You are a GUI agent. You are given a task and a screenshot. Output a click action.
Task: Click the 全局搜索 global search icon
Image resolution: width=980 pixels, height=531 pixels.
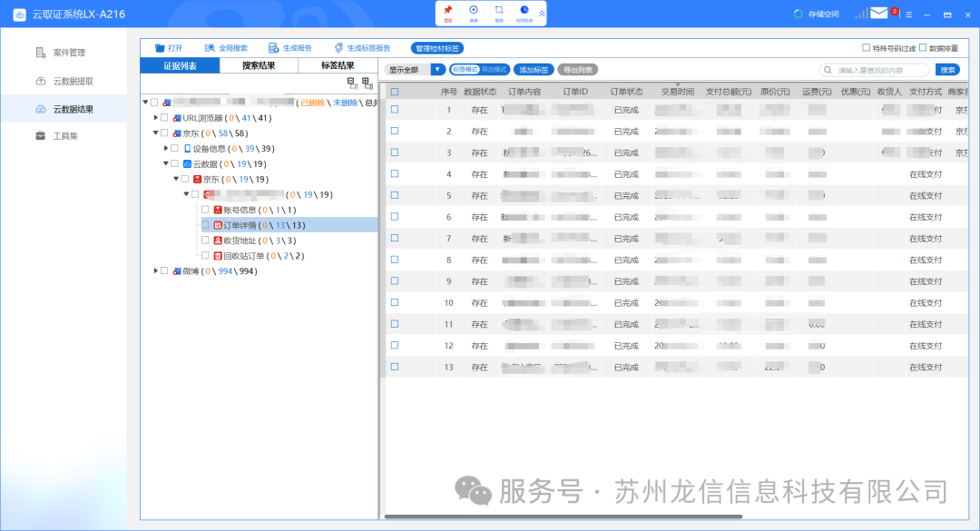point(210,48)
